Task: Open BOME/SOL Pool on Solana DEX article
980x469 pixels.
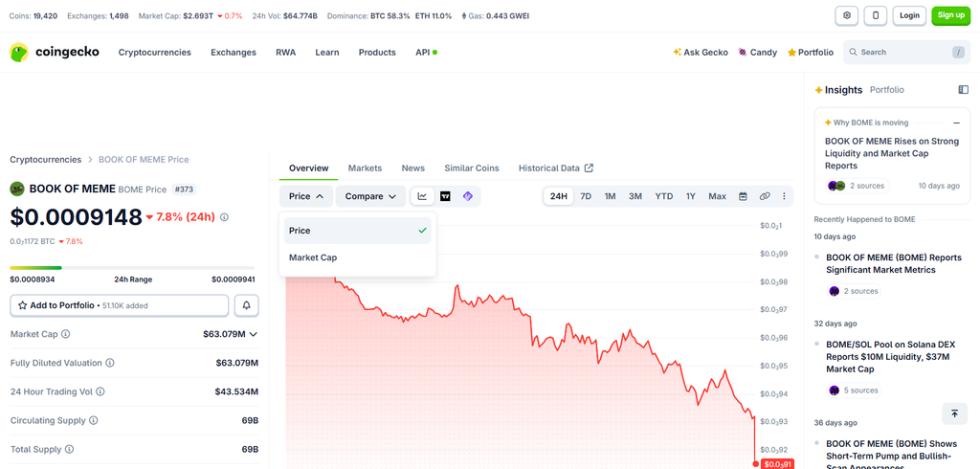Action: pyautogui.click(x=891, y=357)
